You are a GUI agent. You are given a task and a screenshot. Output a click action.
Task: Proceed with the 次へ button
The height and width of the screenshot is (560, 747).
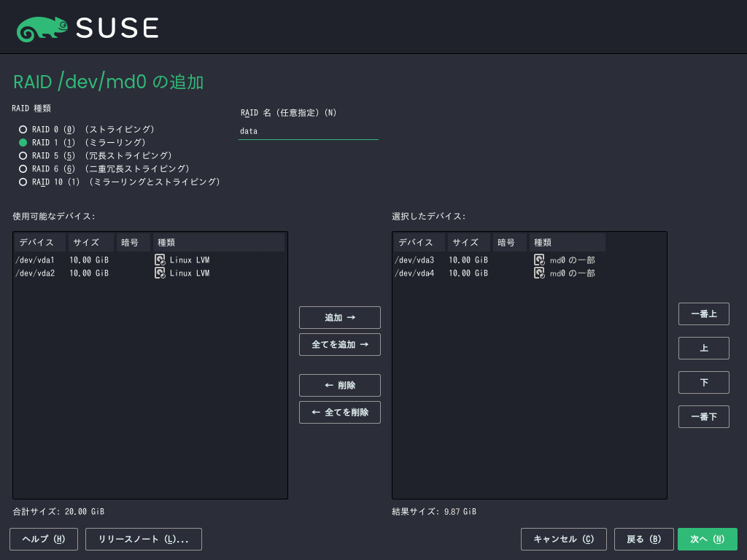coord(707,539)
